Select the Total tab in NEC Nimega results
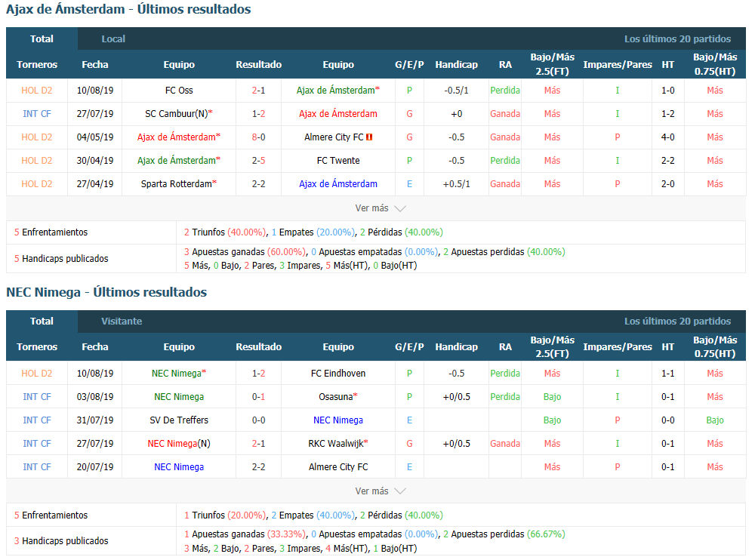 coord(42,322)
